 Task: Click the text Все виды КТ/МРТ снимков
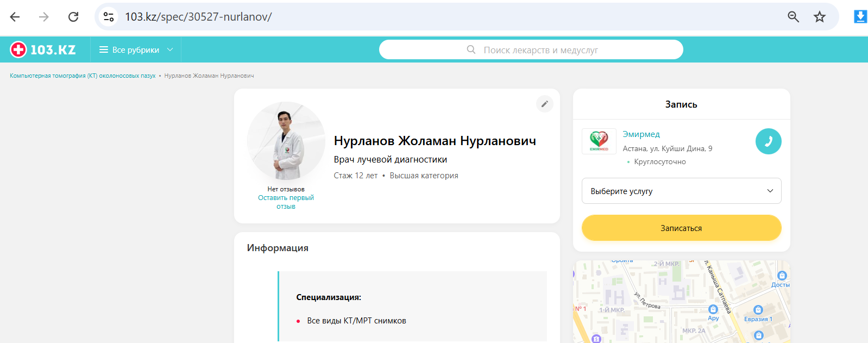pyautogui.click(x=356, y=321)
